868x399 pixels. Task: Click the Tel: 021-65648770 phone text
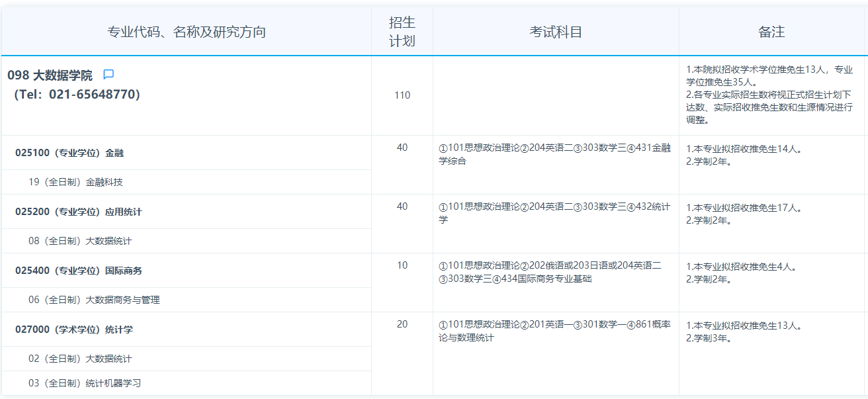(77, 95)
